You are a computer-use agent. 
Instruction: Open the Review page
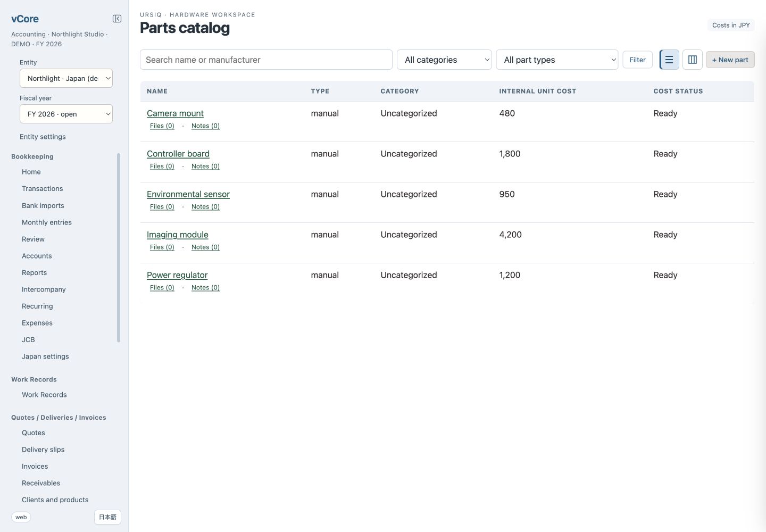pos(33,239)
